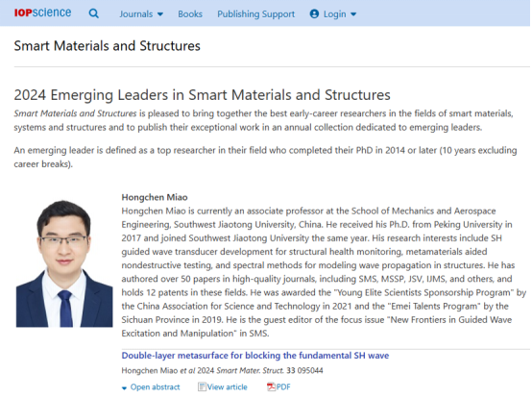Image resolution: width=532 pixels, height=398 pixels.
Task: Click the Login text link
Action: click(x=334, y=13)
